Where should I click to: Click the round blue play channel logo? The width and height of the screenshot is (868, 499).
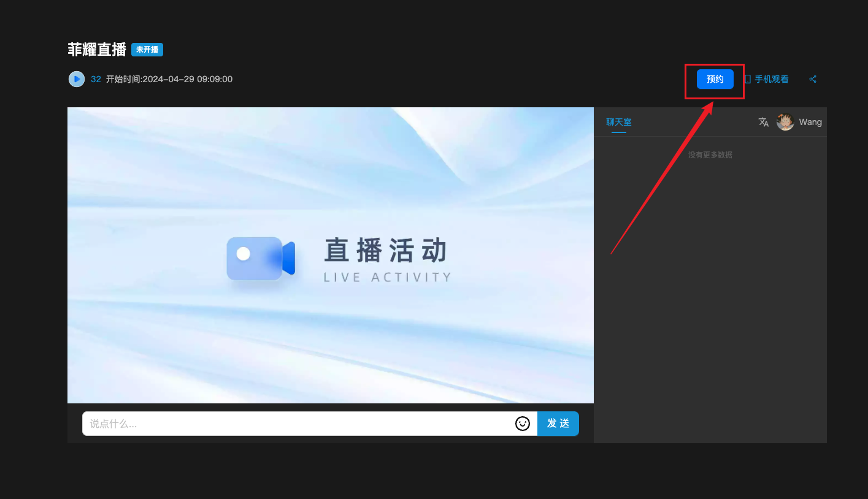pyautogui.click(x=77, y=79)
